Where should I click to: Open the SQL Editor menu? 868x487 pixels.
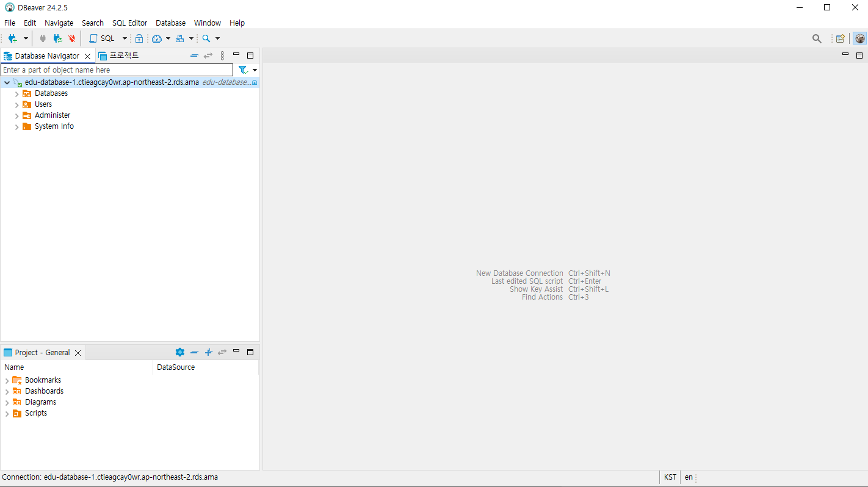pos(129,23)
